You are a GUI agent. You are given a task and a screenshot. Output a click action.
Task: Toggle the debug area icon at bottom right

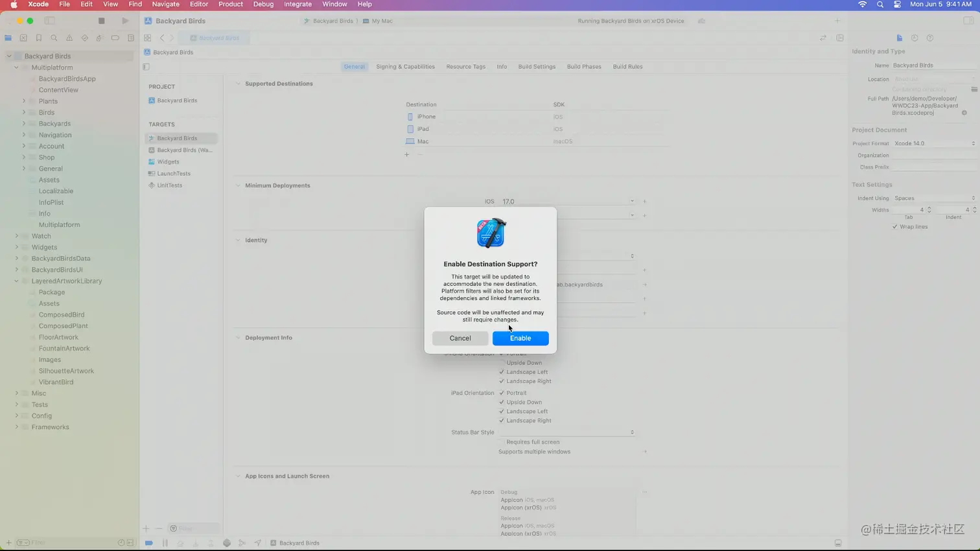[838, 543]
